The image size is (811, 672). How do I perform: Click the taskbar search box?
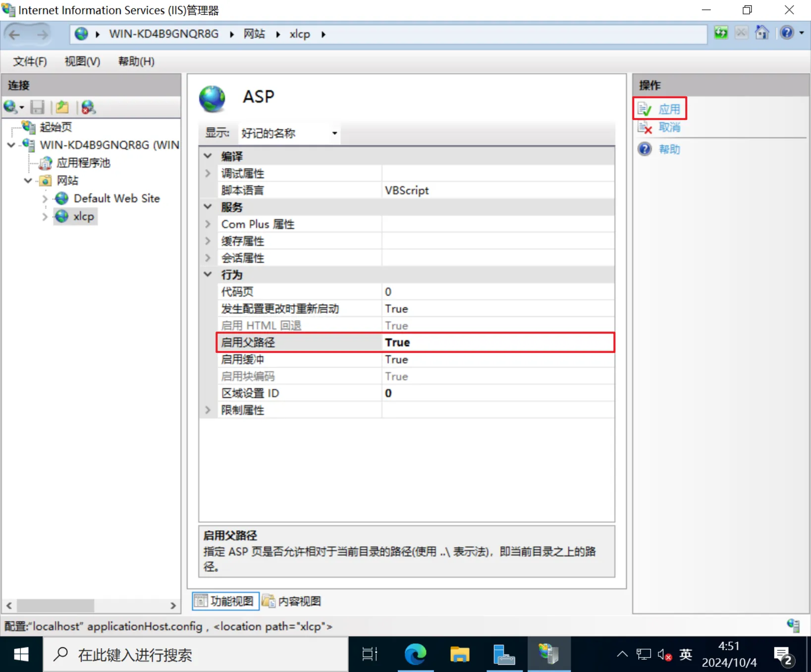[x=196, y=655]
